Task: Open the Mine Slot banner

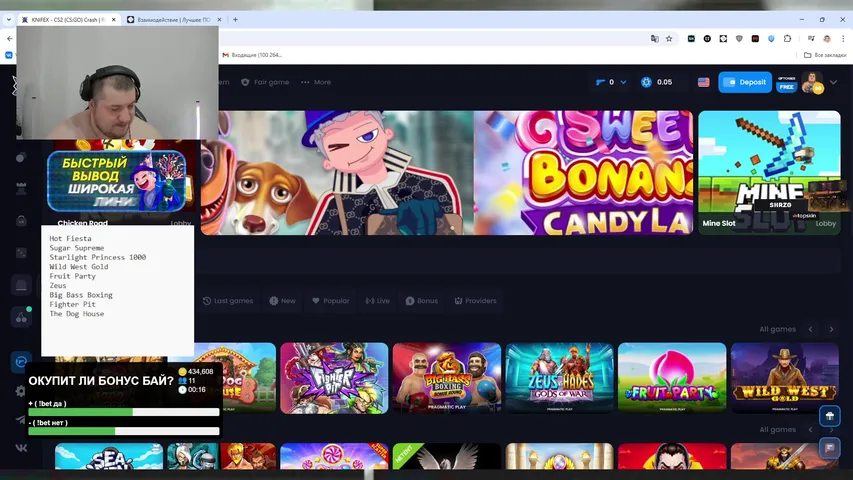Action: point(769,173)
